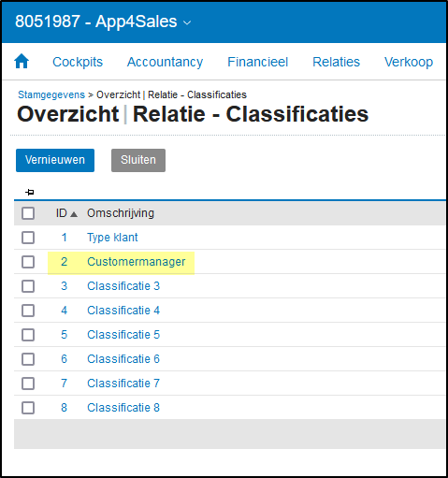Check the box for Type klant row
This screenshot has width=448, height=478.
click(x=28, y=238)
